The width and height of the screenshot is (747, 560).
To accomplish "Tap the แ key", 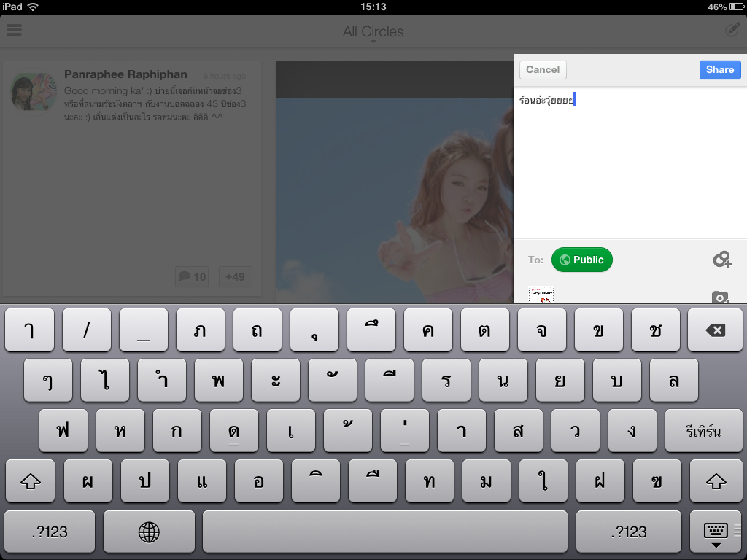I will pyautogui.click(x=202, y=481).
